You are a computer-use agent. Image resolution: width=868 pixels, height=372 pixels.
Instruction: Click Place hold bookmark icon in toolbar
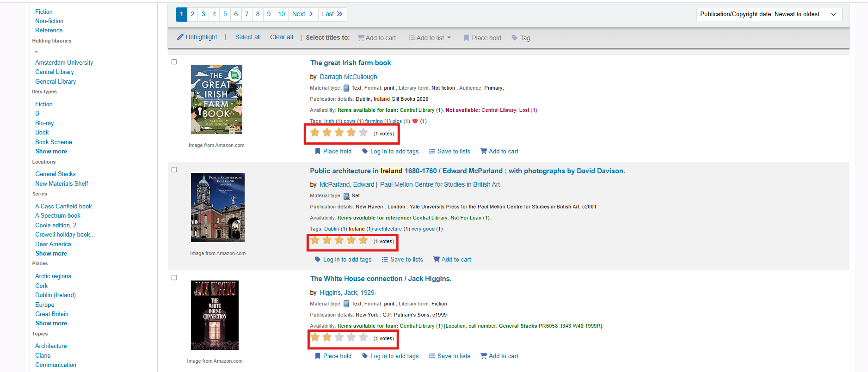pos(466,38)
